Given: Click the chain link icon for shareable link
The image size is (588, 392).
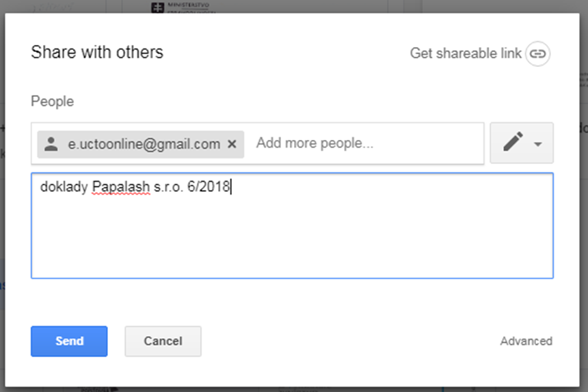Looking at the screenshot, I should pyautogui.click(x=537, y=53).
